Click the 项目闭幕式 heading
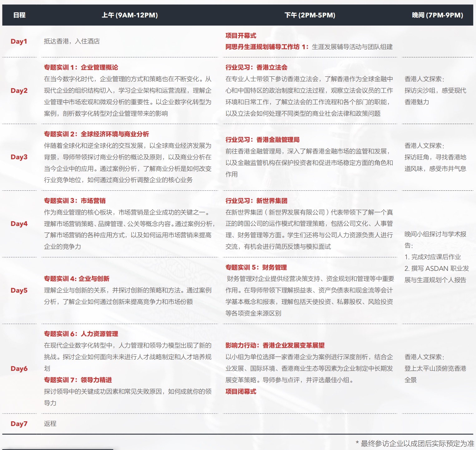The width and height of the screenshot is (476, 450). 241,391
